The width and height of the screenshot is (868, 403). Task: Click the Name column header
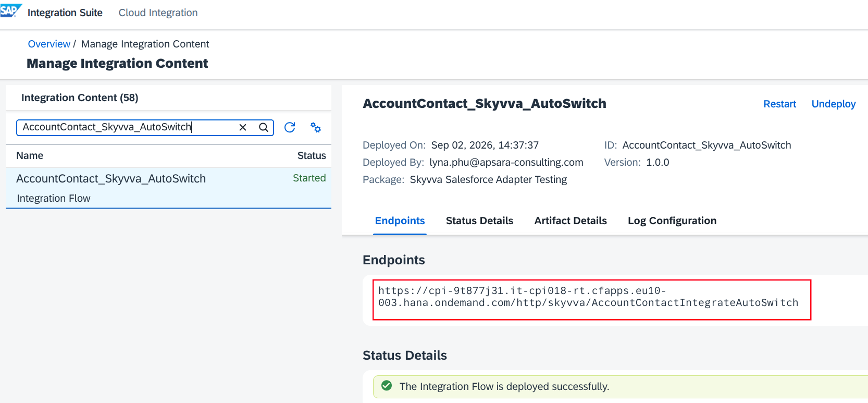pyautogui.click(x=30, y=155)
